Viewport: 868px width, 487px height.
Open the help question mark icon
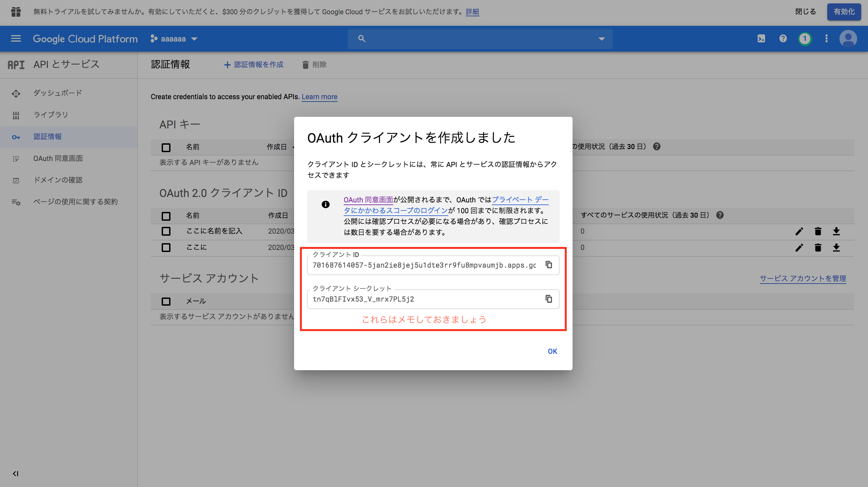pos(783,39)
